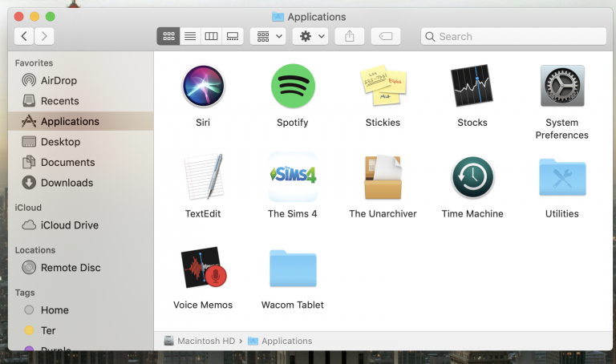Click the Favorites section header
Image resolution: width=616 pixels, height=364 pixels.
(x=34, y=63)
